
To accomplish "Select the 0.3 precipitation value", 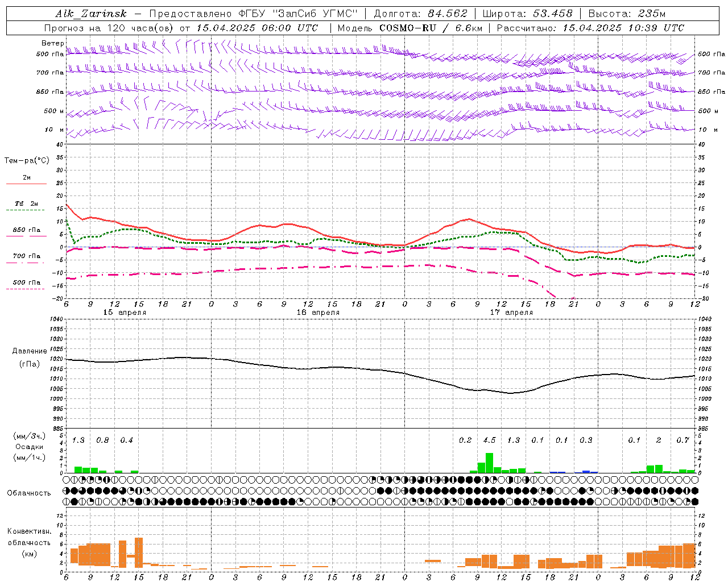I will (x=586, y=440).
